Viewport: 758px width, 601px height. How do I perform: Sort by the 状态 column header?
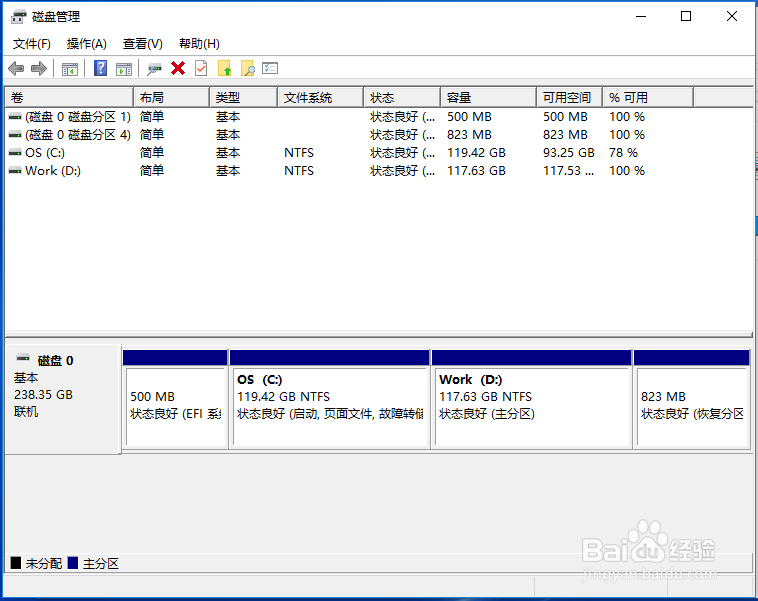pyautogui.click(x=402, y=98)
